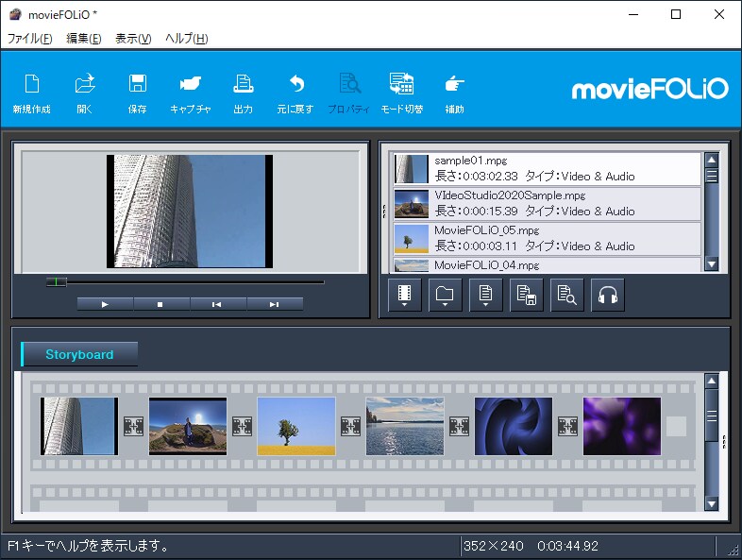Switch mode with the モード切替 icon
The width and height of the screenshot is (742, 560).
[402, 93]
